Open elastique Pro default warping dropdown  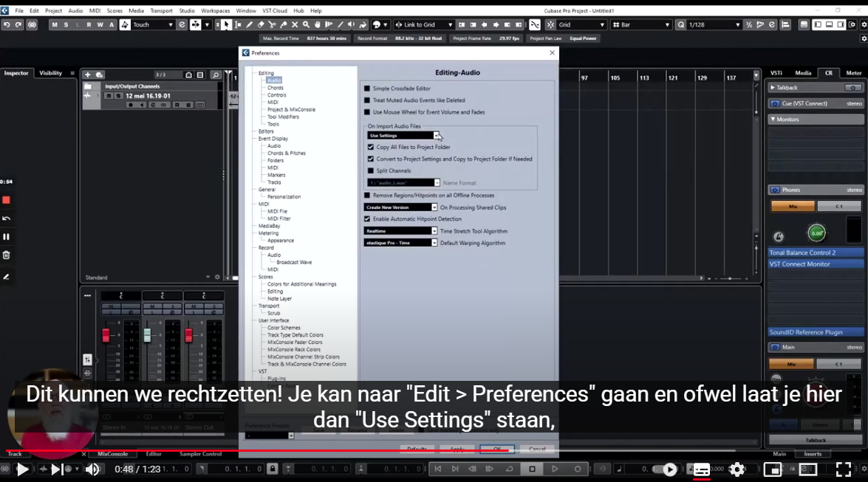(x=400, y=243)
